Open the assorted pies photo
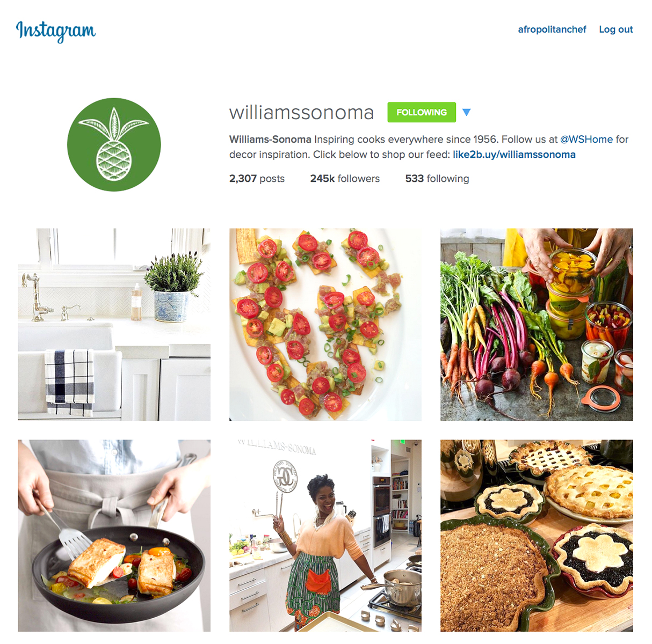 click(537, 536)
